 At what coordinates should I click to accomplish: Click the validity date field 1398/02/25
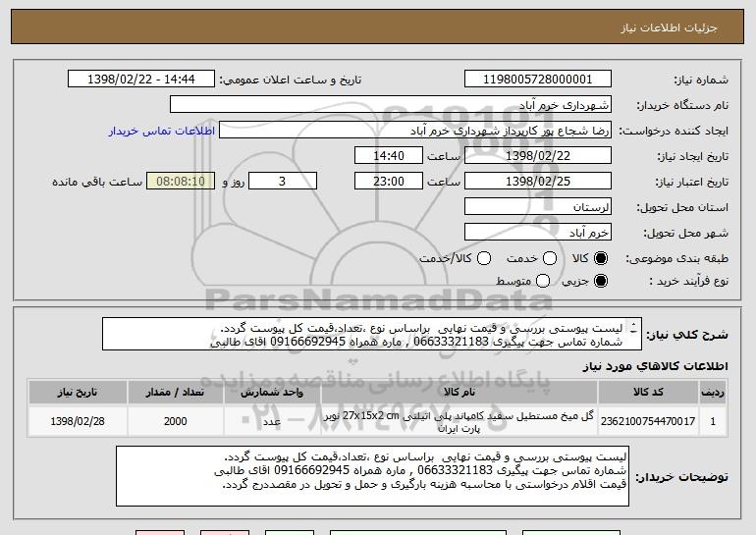pyautogui.click(x=538, y=182)
